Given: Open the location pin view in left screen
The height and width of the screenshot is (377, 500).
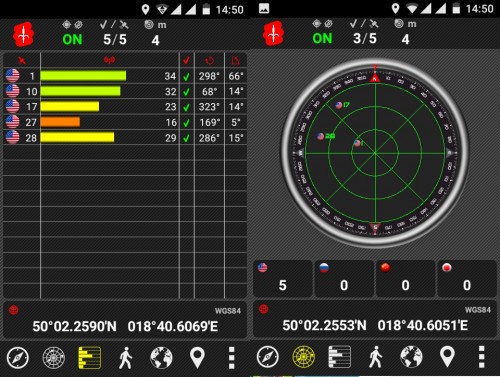Looking at the screenshot, I should (x=197, y=358).
